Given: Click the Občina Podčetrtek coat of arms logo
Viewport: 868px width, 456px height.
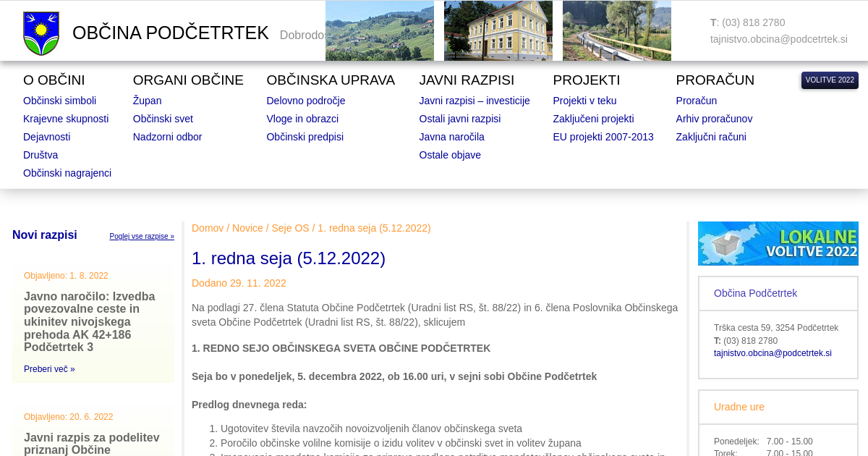Looking at the screenshot, I should [x=41, y=33].
